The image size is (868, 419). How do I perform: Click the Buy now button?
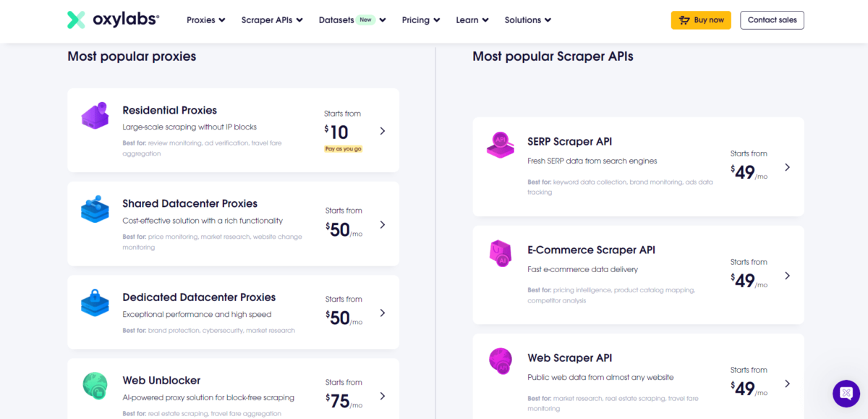coord(701,20)
